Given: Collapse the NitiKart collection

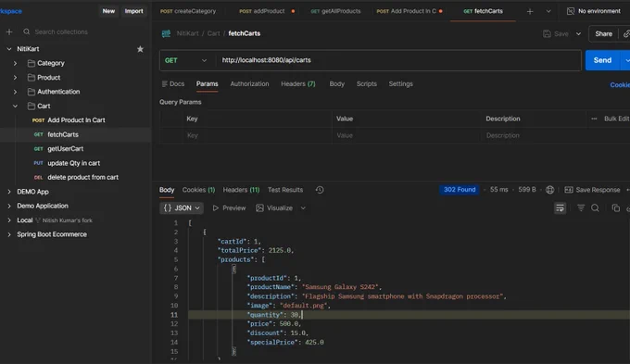Looking at the screenshot, I should pos(9,49).
